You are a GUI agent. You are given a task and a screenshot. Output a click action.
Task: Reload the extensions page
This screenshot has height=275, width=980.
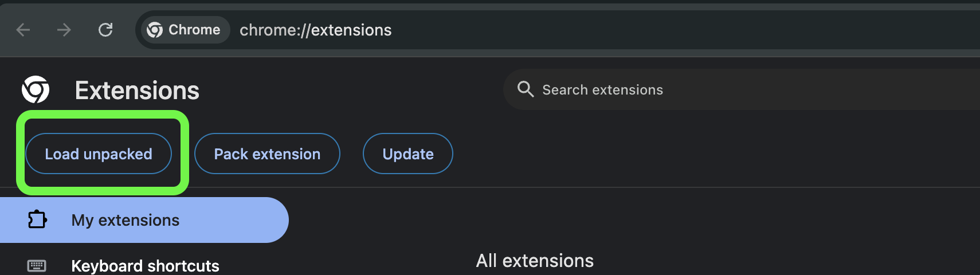(105, 30)
